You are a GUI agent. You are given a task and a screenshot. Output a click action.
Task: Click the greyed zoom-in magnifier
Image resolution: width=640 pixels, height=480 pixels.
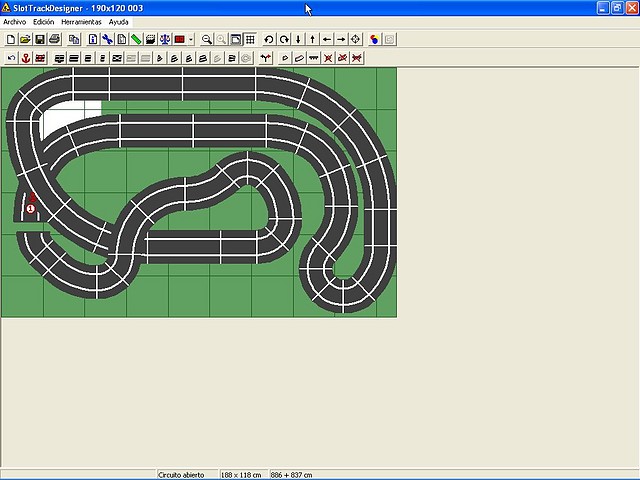click(221, 39)
